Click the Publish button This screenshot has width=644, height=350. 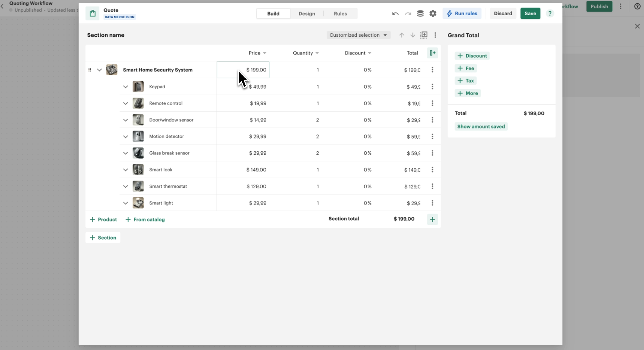point(599,6)
